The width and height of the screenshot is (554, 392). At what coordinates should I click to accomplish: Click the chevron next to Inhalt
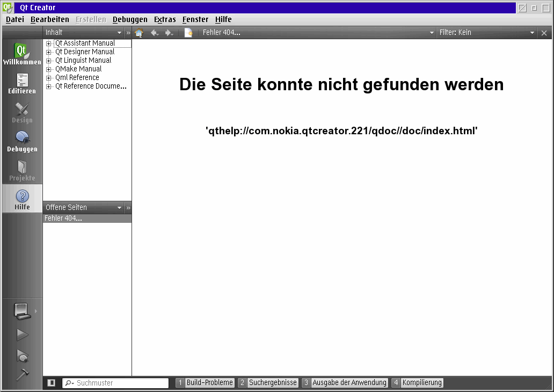click(128, 33)
